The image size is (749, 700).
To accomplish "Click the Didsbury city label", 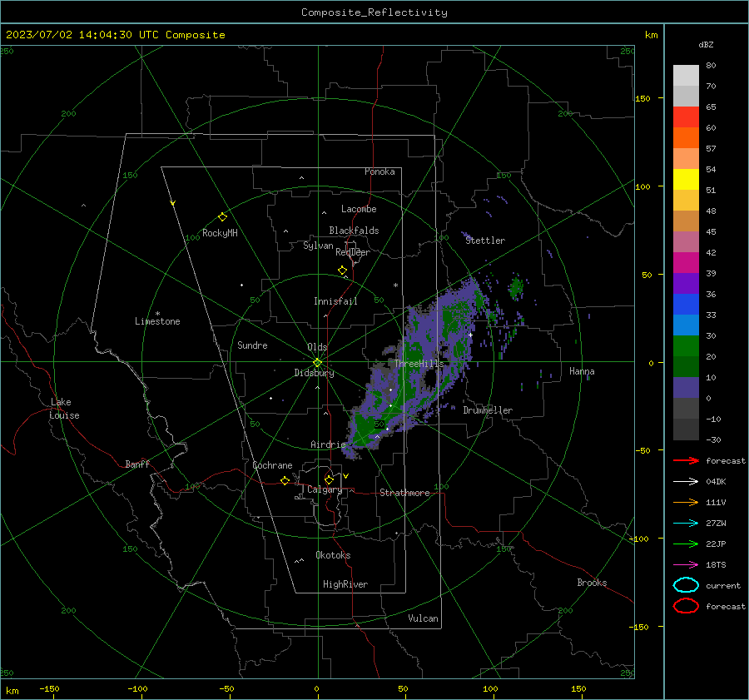I will pos(314,373).
